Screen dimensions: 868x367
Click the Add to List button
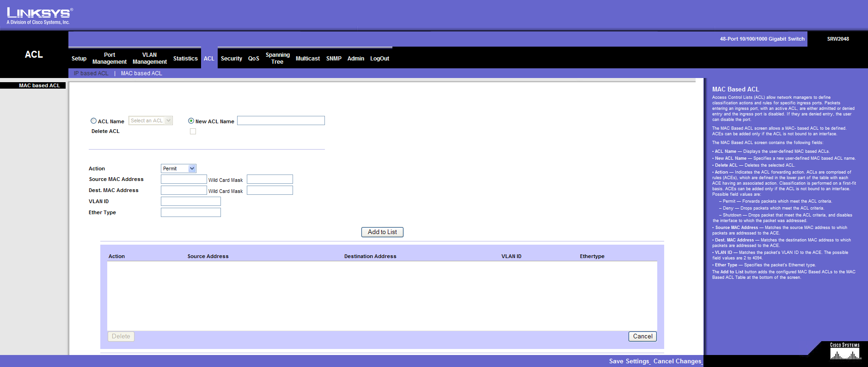[x=382, y=232]
